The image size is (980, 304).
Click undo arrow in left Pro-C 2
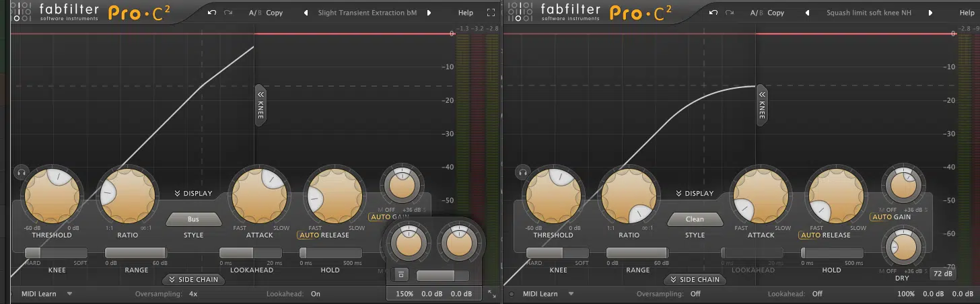(x=212, y=13)
